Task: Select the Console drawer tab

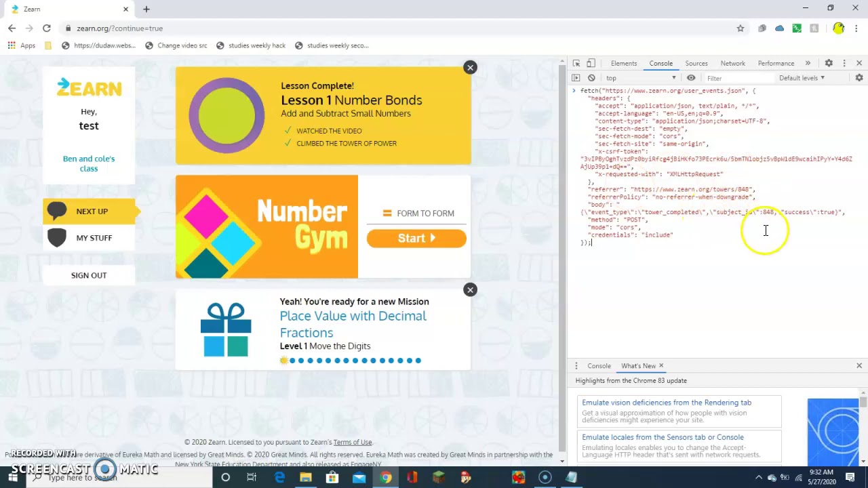Action: (x=599, y=366)
